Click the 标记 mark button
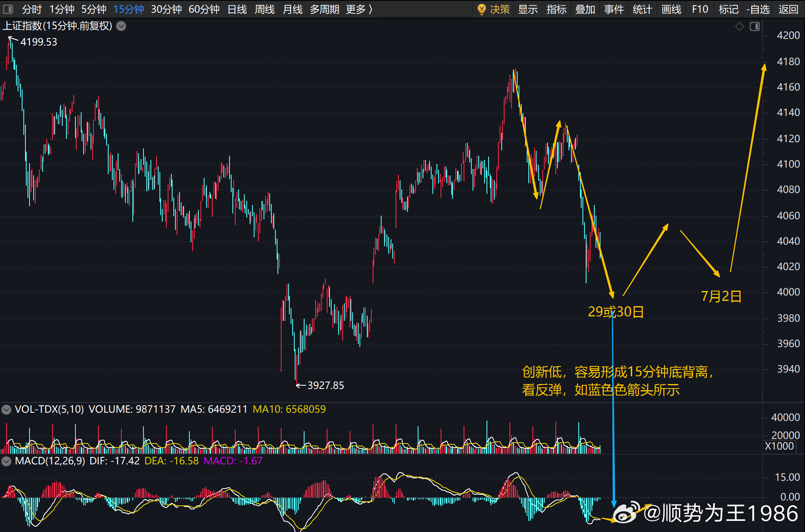The image size is (805, 532). [x=729, y=9]
